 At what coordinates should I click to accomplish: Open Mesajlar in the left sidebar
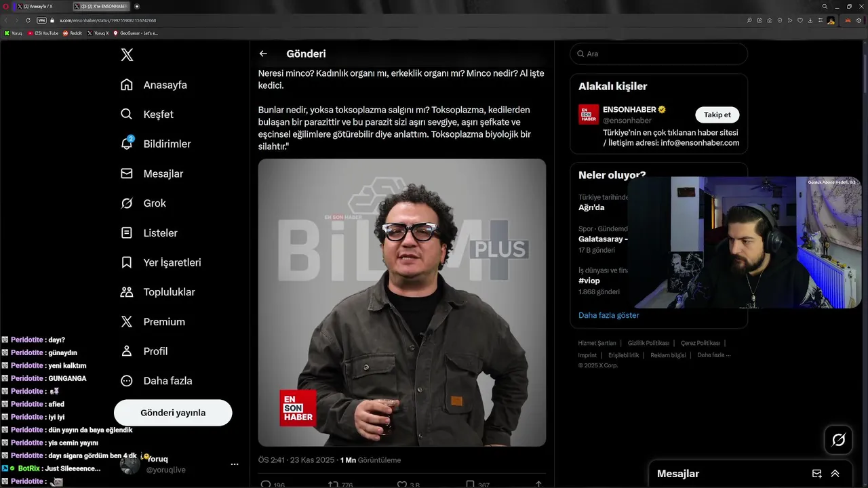coord(152,174)
